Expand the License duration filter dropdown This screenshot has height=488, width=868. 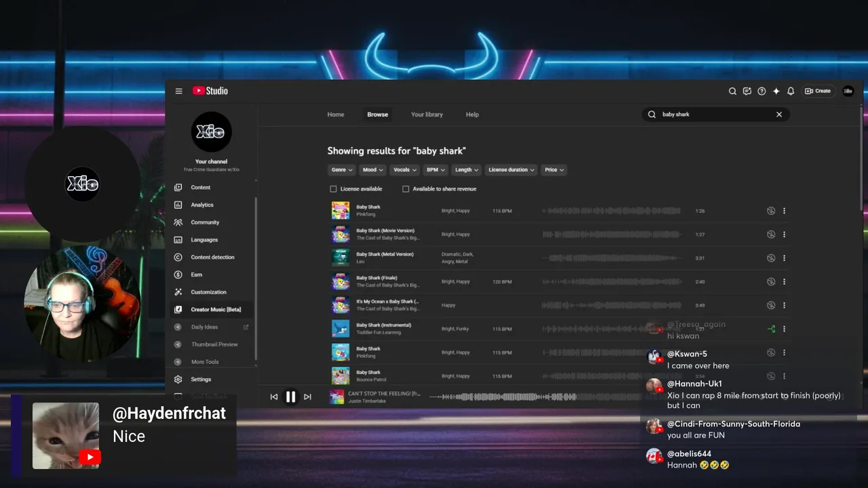point(512,170)
